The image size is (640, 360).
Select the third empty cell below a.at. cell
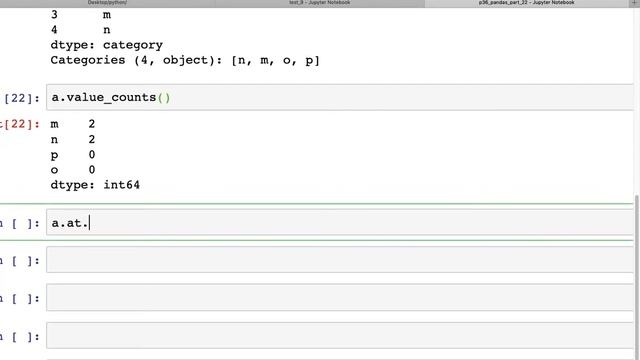click(340, 336)
